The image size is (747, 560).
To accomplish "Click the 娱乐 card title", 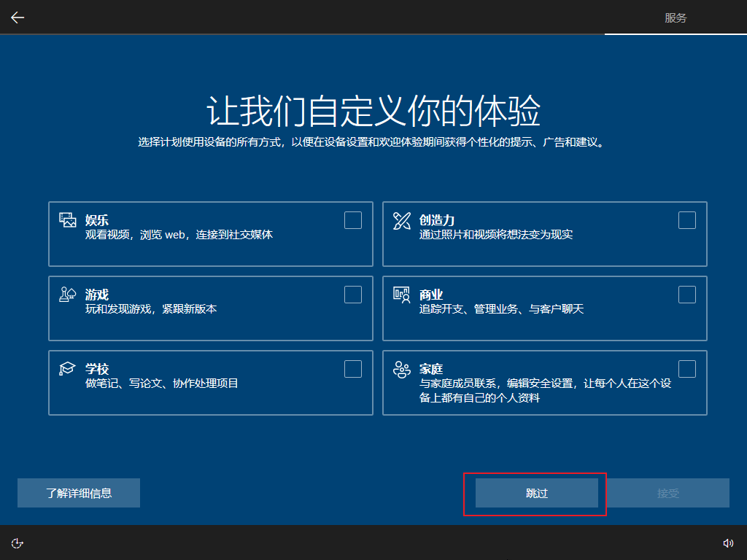I will pos(97,220).
